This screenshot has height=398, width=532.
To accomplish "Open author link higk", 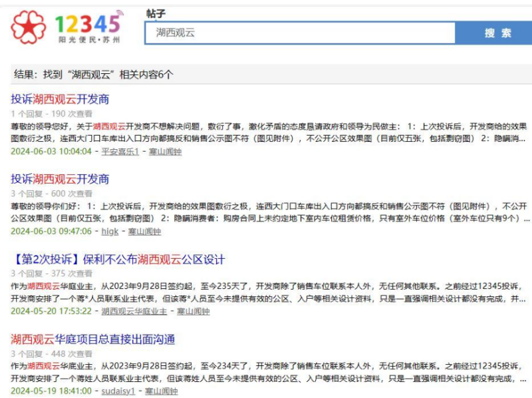I will tap(110, 232).
